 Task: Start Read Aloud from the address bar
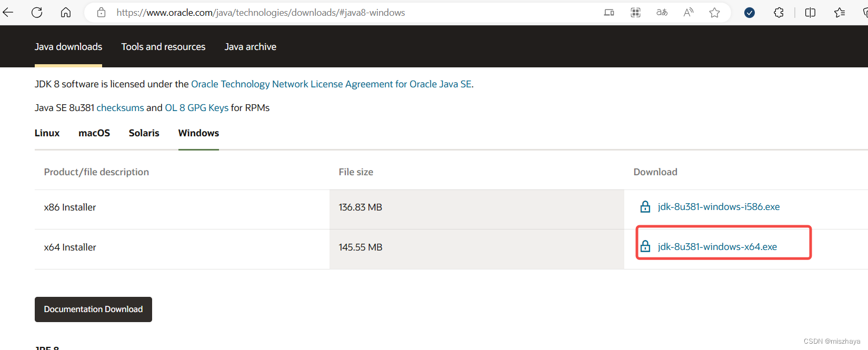pos(688,13)
